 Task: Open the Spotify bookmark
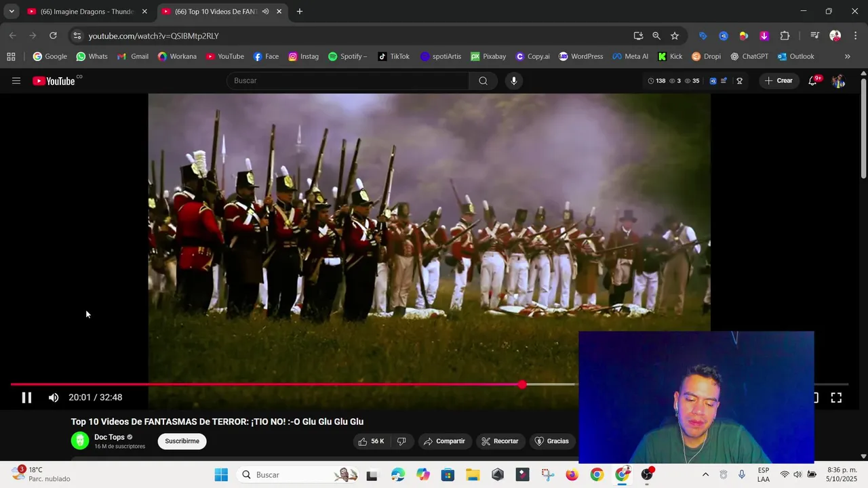[x=348, y=56]
